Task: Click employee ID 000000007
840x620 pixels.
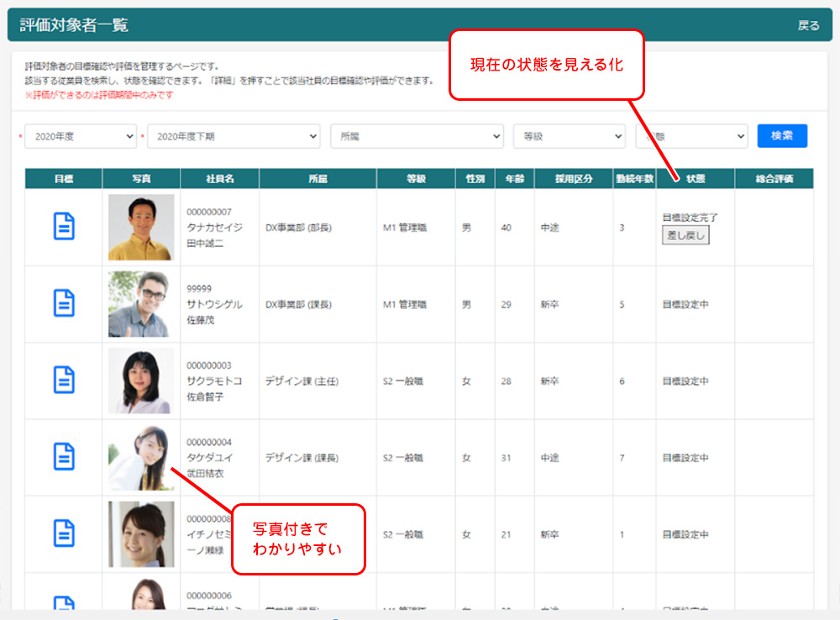Action: (x=209, y=213)
